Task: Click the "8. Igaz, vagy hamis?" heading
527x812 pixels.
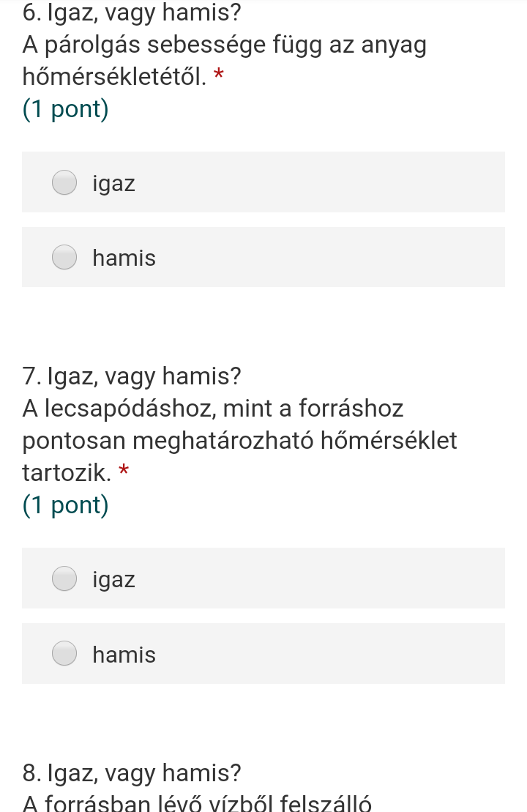Action: point(132,772)
